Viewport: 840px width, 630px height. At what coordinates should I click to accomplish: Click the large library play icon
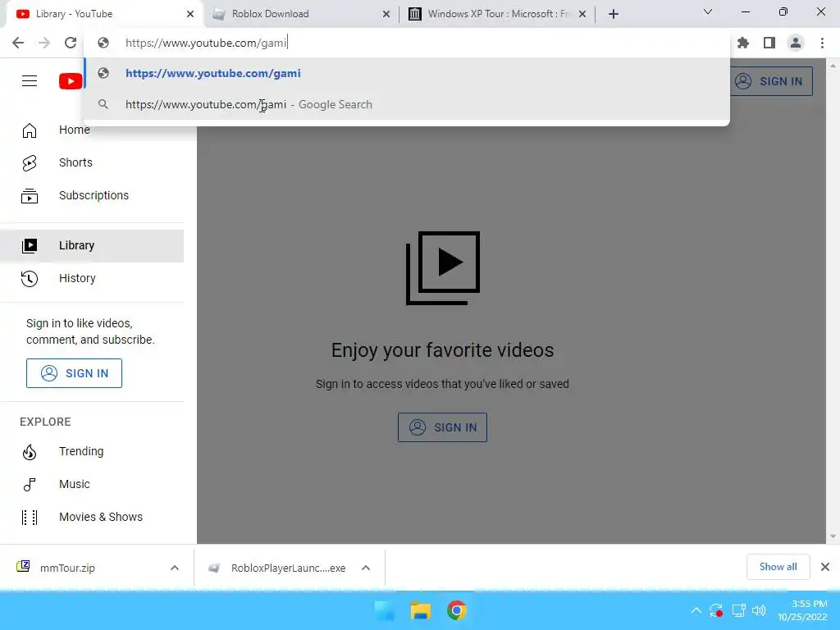click(x=443, y=268)
